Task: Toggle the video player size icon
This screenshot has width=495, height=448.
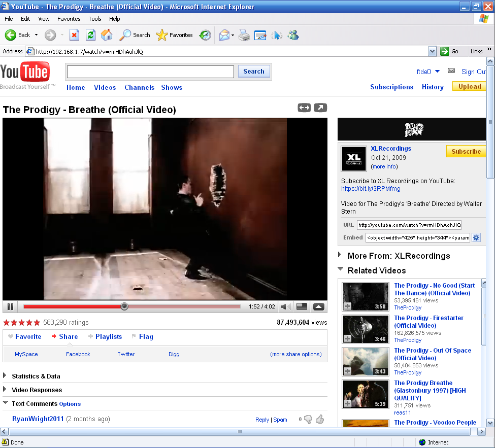Action: (302, 306)
